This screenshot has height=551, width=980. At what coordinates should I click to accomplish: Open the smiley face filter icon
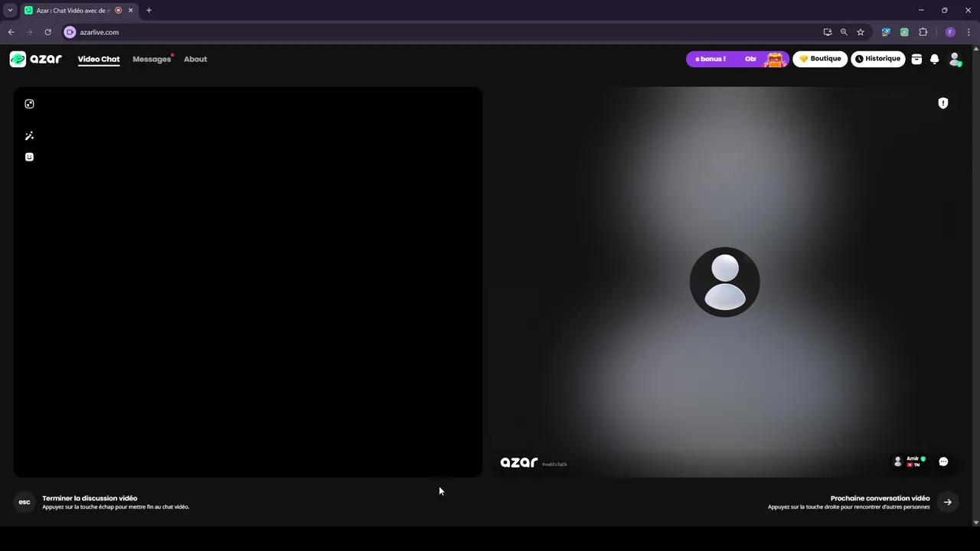click(x=29, y=157)
